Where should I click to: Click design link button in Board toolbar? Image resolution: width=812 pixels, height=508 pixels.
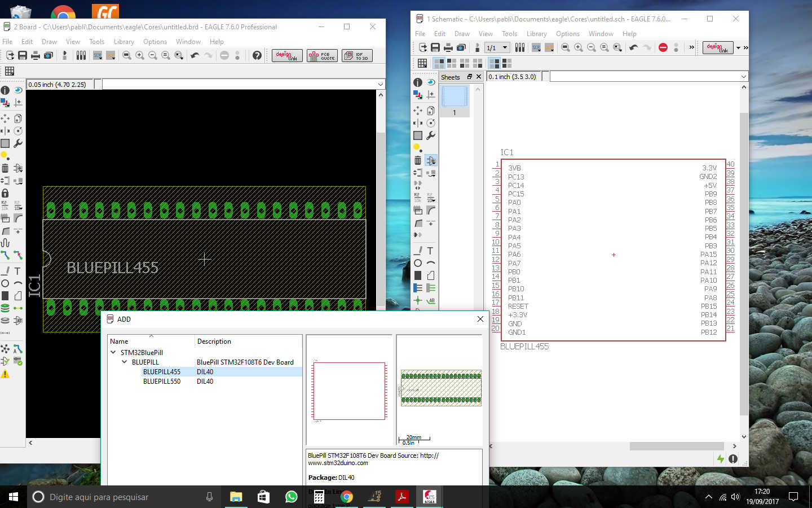(287, 55)
